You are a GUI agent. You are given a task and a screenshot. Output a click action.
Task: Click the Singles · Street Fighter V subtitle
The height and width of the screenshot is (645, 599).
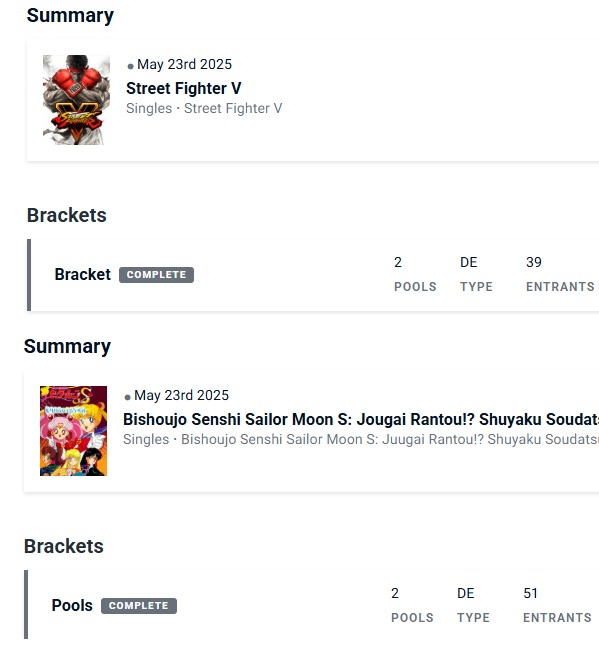pyautogui.click(x=204, y=108)
